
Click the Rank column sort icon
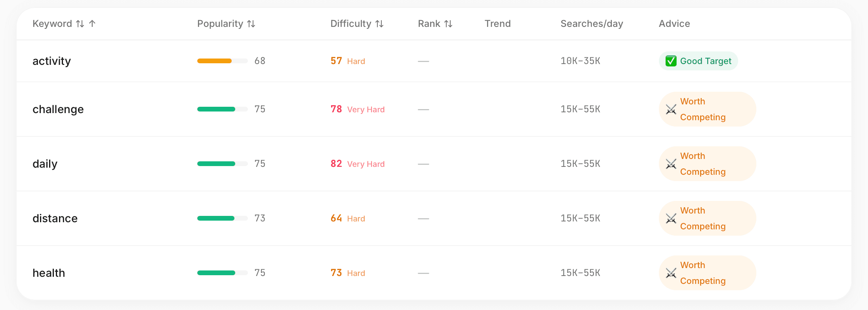pos(448,23)
